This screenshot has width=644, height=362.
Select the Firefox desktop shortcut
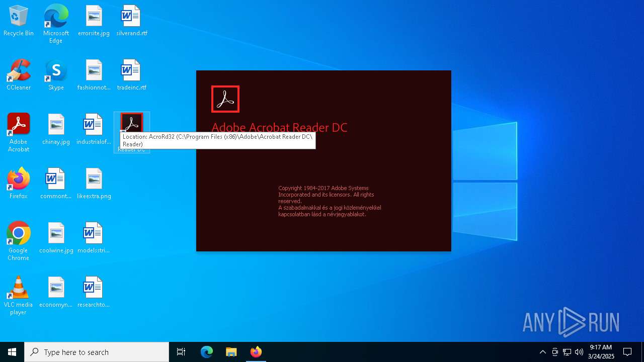click(19, 184)
